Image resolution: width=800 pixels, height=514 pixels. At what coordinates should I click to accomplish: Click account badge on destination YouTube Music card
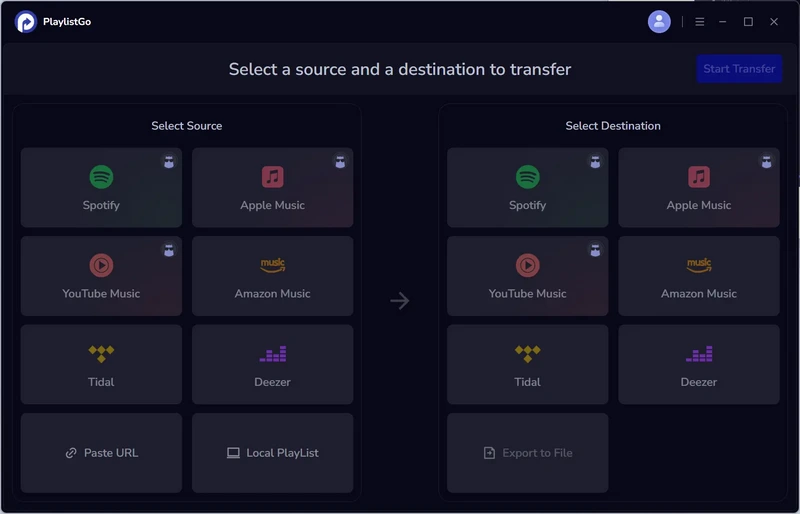pos(595,250)
